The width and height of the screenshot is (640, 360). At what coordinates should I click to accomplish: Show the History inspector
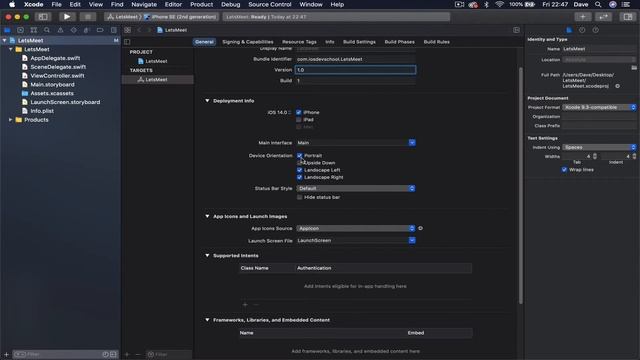pos(582,30)
